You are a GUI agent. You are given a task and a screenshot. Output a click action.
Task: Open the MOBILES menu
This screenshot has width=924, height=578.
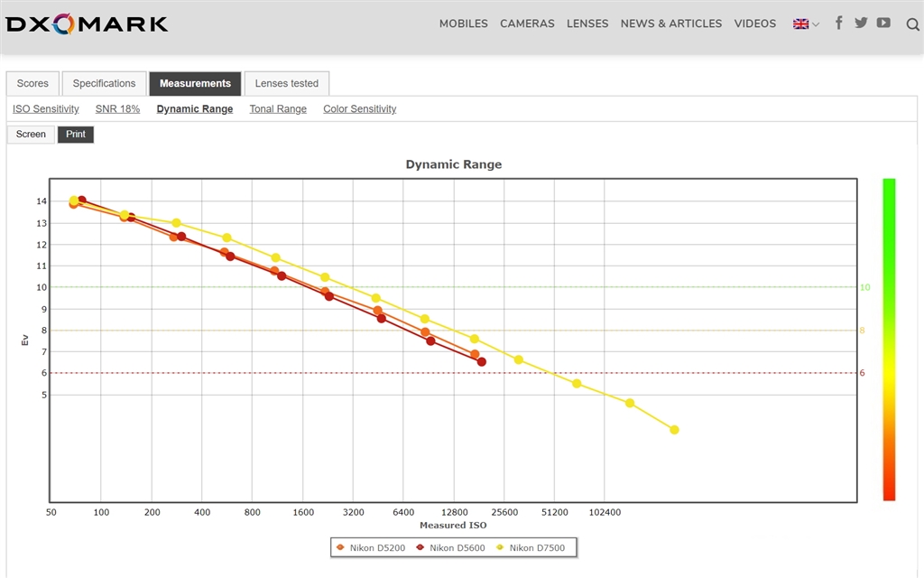click(463, 23)
